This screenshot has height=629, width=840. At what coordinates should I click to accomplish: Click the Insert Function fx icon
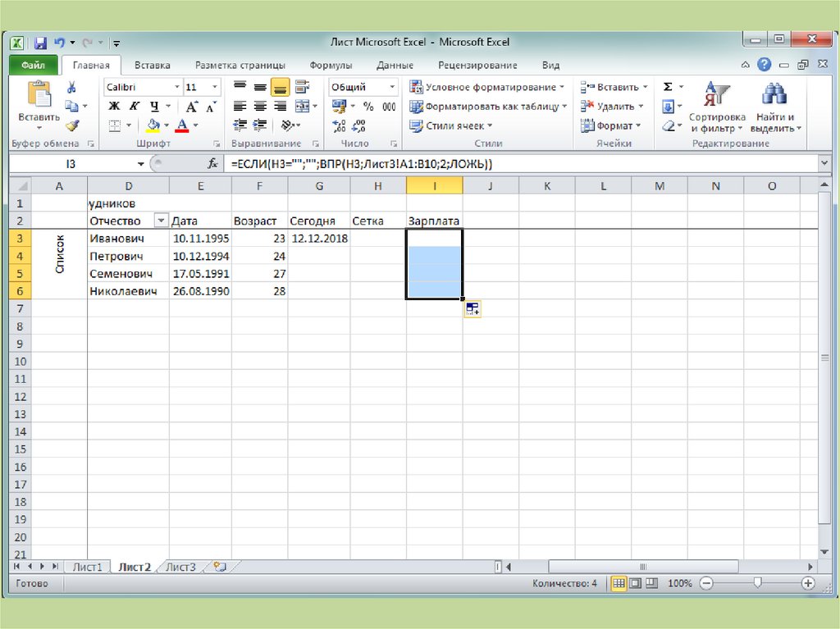(x=213, y=164)
